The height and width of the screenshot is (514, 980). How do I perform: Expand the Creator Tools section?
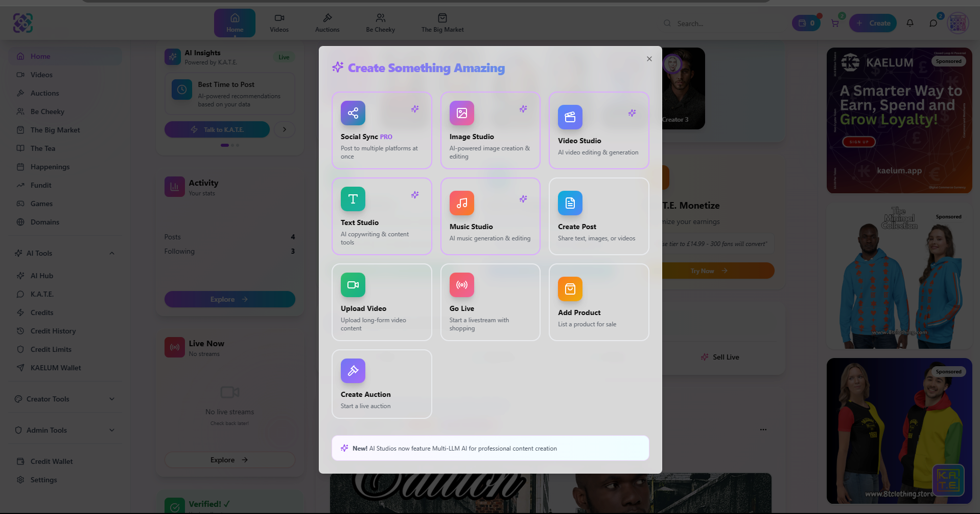[x=112, y=398]
